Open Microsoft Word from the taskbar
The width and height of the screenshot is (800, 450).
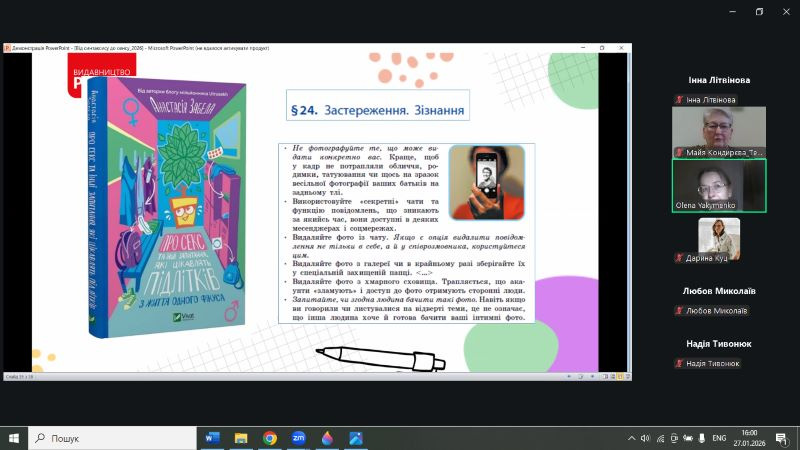tap(212, 438)
